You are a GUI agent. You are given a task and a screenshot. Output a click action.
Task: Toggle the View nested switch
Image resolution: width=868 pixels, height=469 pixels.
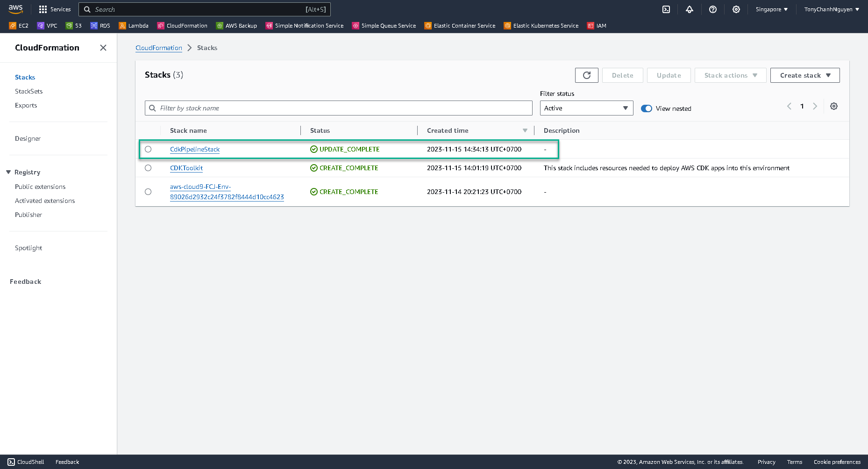tap(647, 108)
